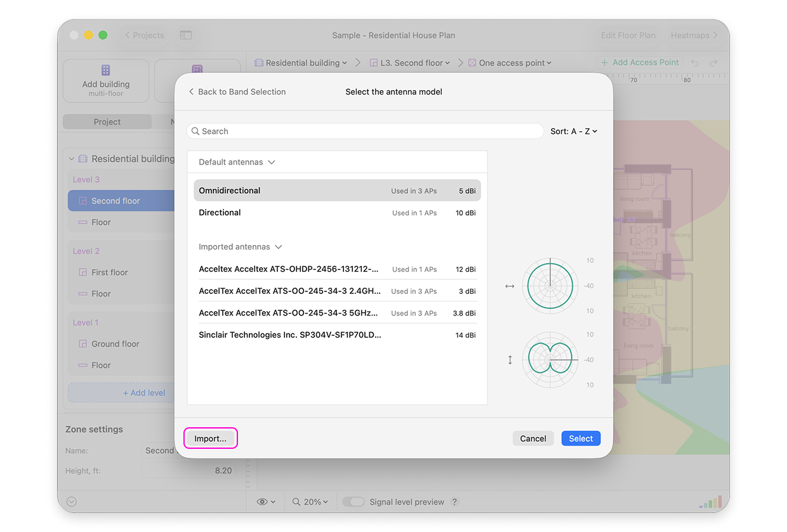Select the Acceltex ATS-OHDP-2456 antenna row
The width and height of the screenshot is (787, 532).
(x=337, y=269)
